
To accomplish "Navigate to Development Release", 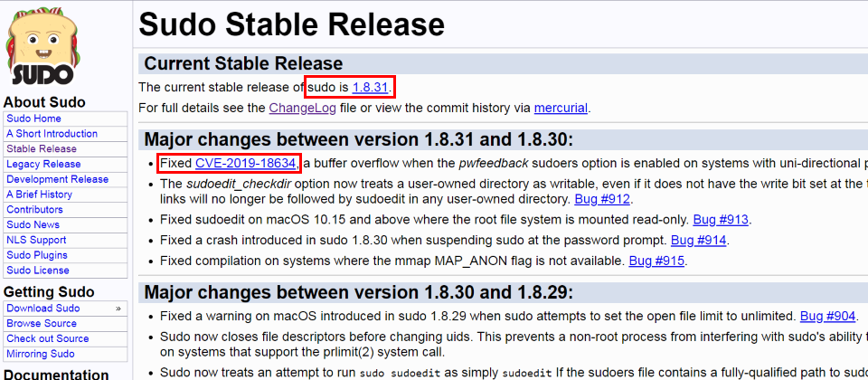I will 57,180.
